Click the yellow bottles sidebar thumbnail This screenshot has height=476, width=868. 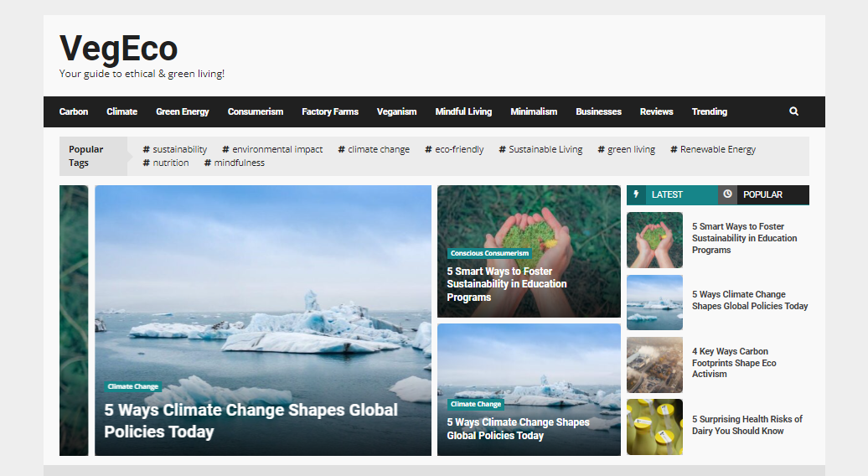(654, 427)
